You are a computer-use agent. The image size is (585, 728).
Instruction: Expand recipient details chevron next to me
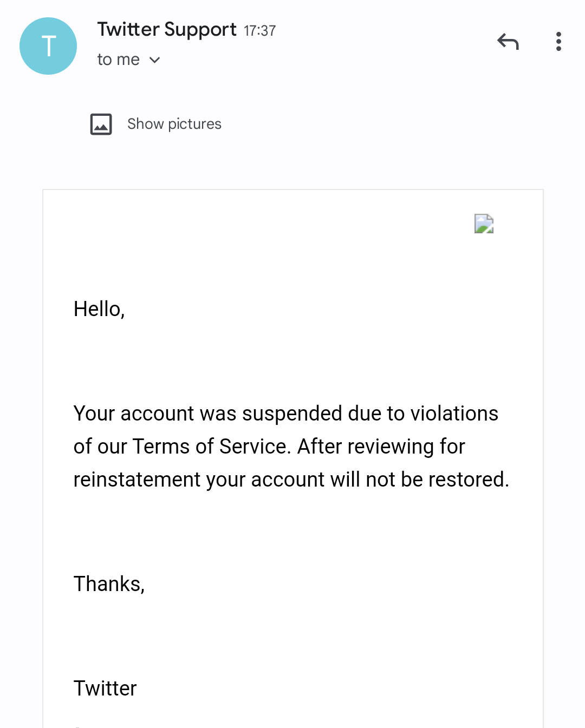[x=155, y=60]
